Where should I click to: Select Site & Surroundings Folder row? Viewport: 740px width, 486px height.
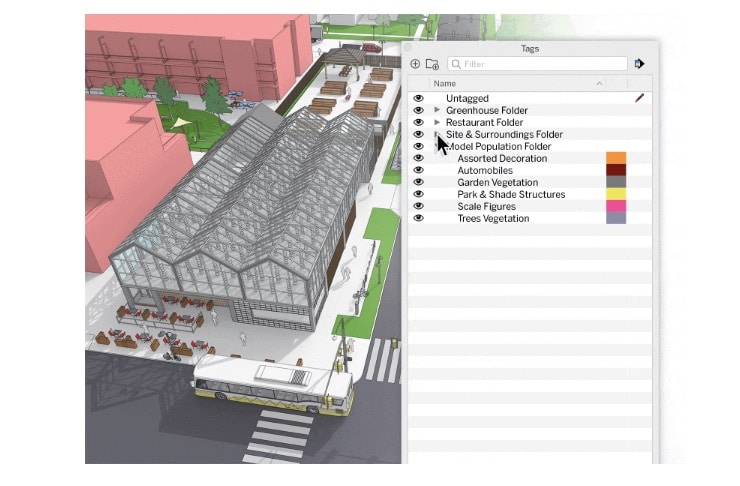click(530, 134)
